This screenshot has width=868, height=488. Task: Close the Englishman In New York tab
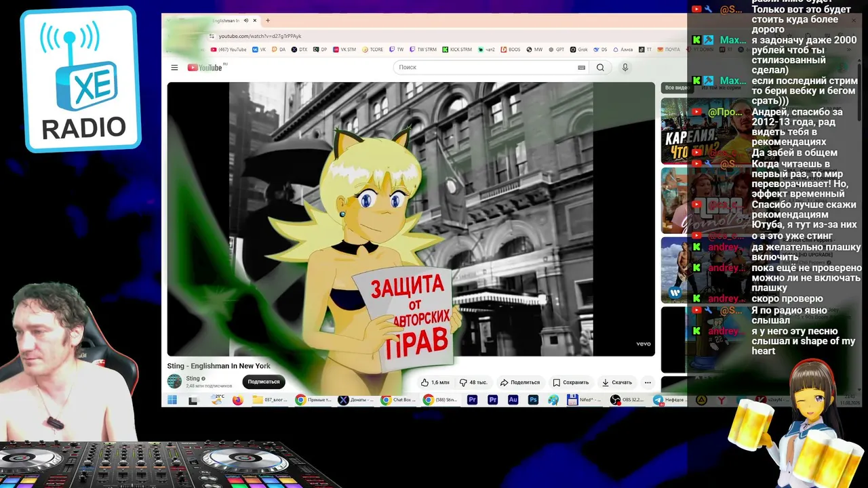[255, 20]
